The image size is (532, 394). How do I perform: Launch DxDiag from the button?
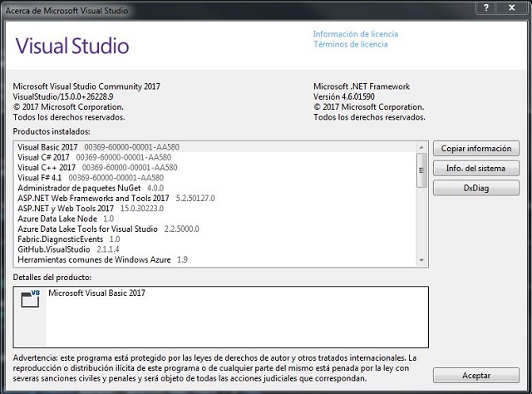pos(476,188)
